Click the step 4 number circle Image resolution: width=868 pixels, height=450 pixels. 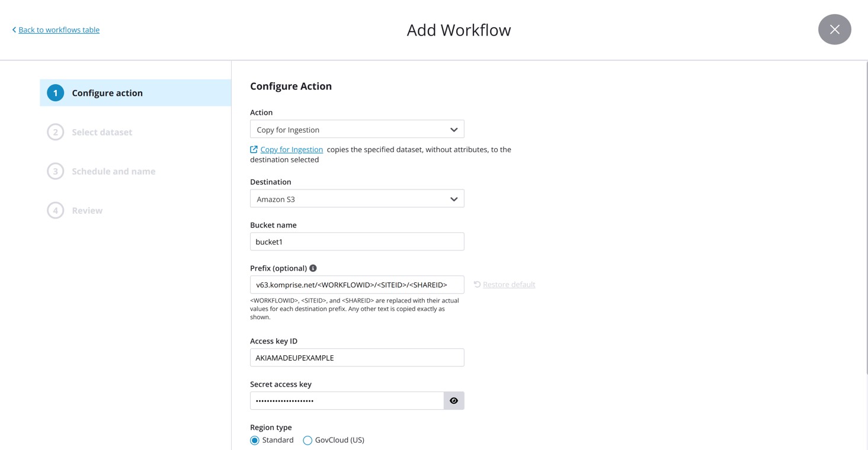(56, 210)
